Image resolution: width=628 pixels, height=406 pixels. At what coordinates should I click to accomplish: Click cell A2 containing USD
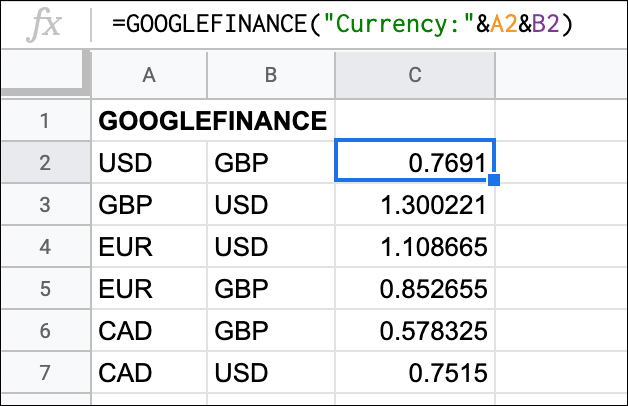(149, 162)
